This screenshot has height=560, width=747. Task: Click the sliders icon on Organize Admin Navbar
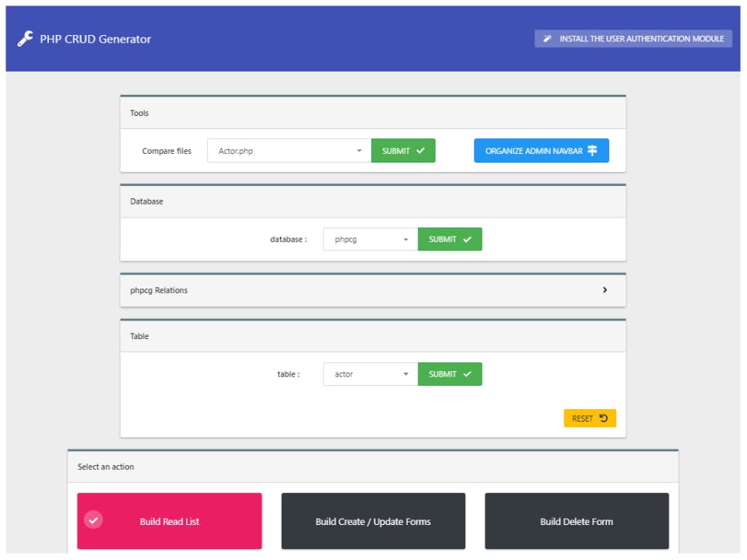pyautogui.click(x=593, y=151)
